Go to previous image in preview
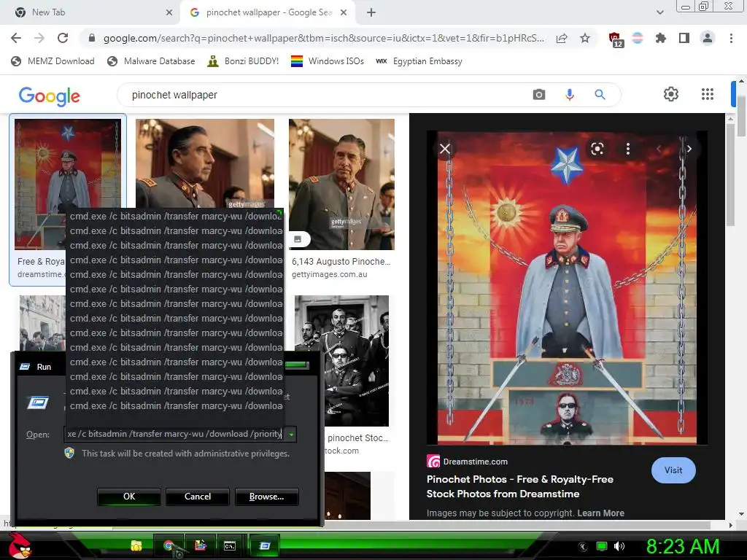 659,149
